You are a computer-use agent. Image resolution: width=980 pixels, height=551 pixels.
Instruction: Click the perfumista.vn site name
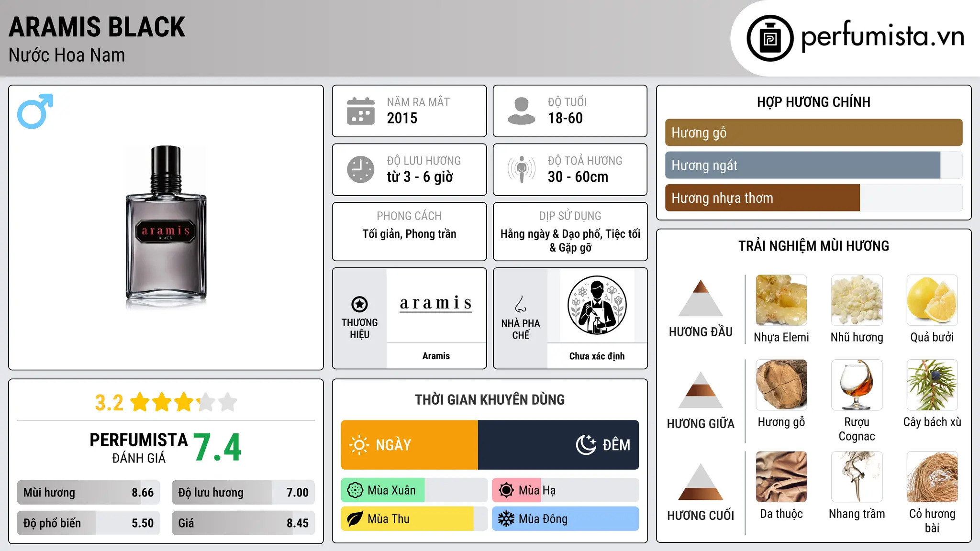(x=883, y=37)
